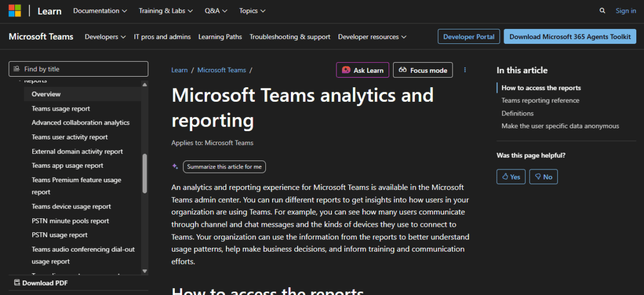Screen dimensions: 644x295
Task: Open the search magnifier icon
Action: (602, 11)
